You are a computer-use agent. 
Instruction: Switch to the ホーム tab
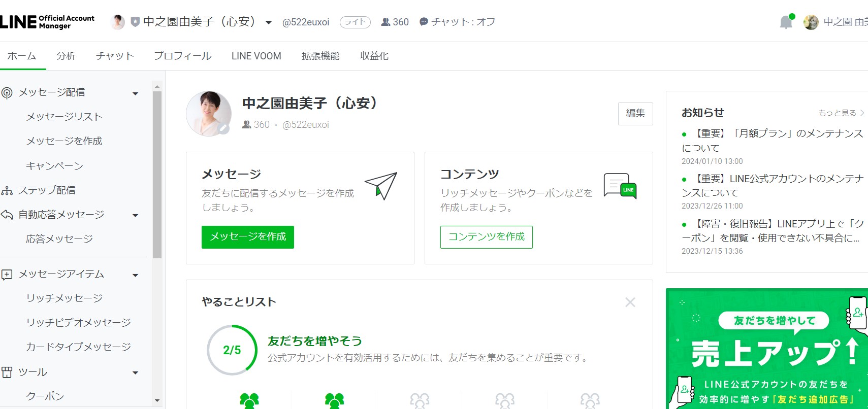22,56
